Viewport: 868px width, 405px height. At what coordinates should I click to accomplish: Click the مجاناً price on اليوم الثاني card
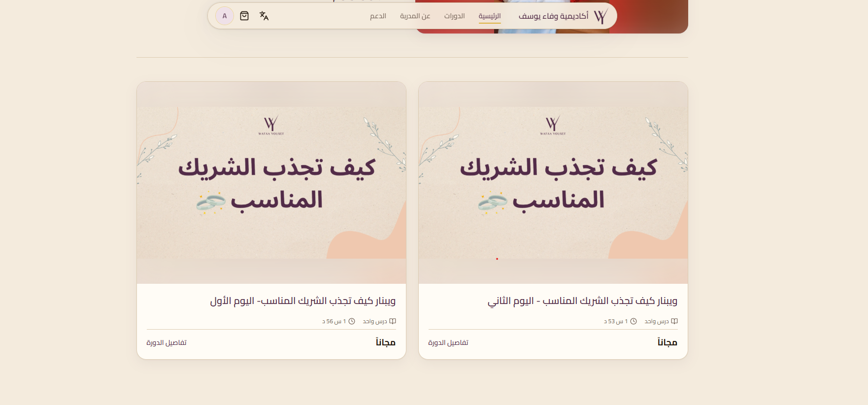(668, 342)
